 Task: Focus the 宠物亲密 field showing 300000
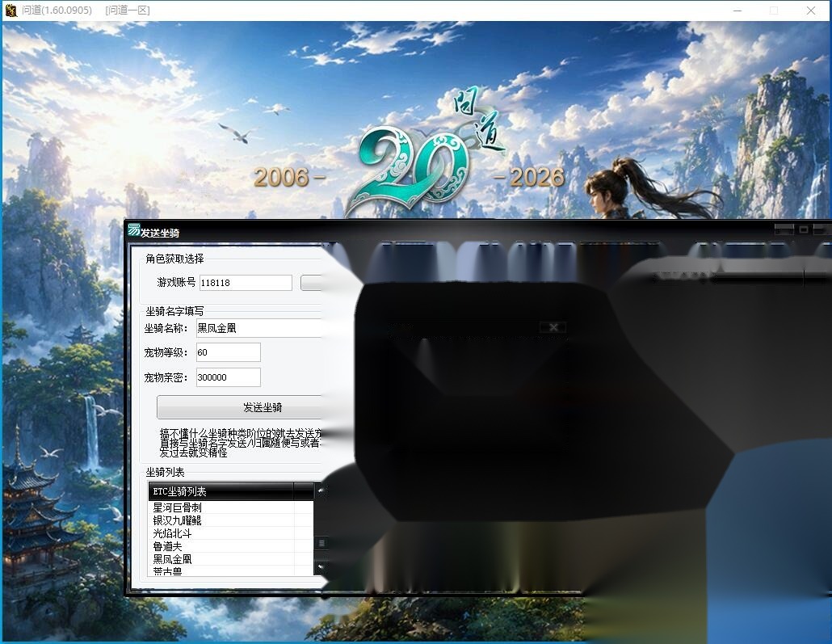tap(228, 377)
